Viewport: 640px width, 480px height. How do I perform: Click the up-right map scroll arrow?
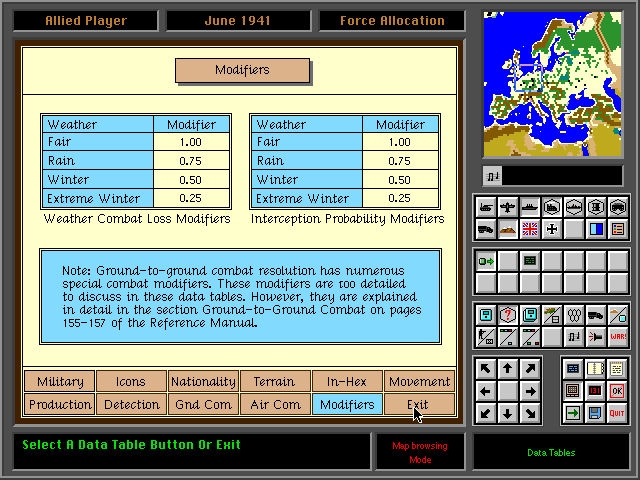pyautogui.click(x=530, y=369)
